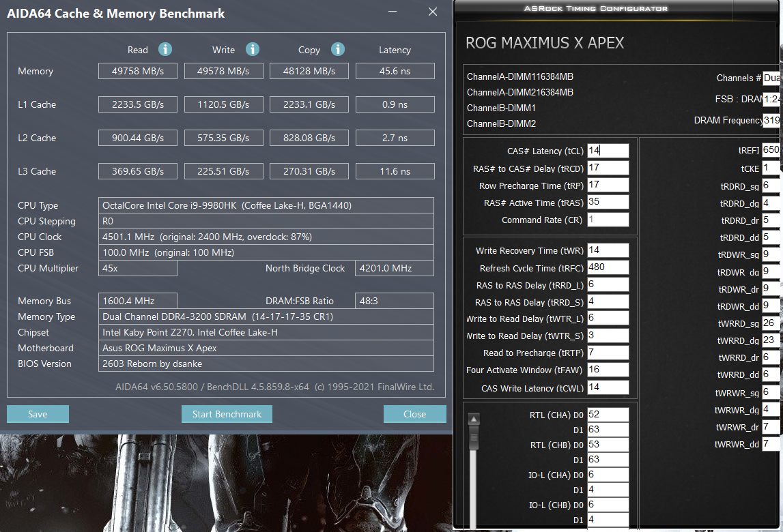Click the tWTR_L value field
The width and height of the screenshot is (783, 532).
608,318
